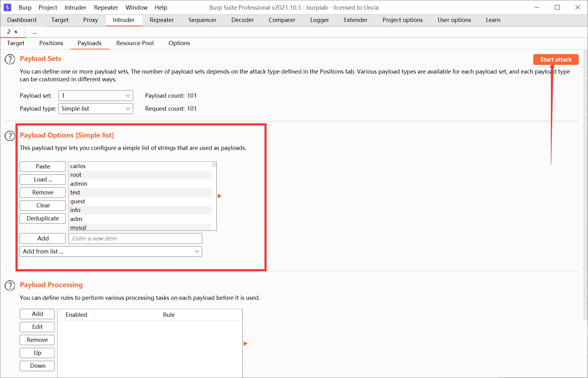The height and width of the screenshot is (378, 588).
Task: Open the Learn tab
Action: pos(493,20)
